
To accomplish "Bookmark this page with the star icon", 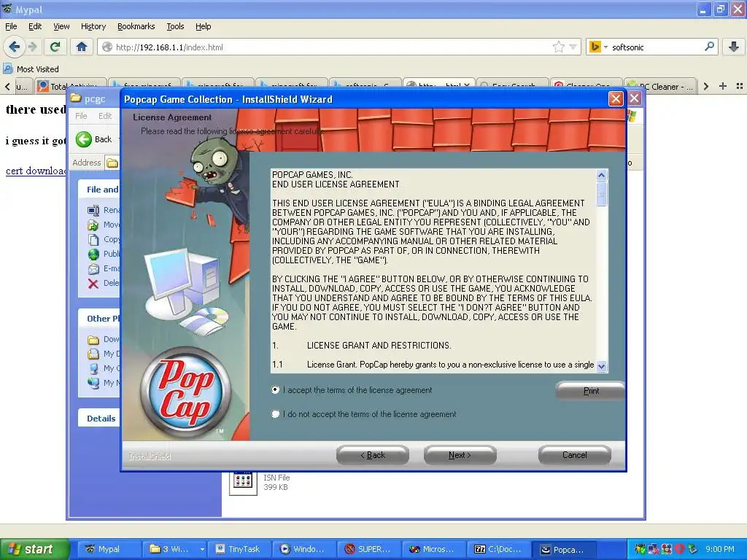I will click(x=558, y=47).
